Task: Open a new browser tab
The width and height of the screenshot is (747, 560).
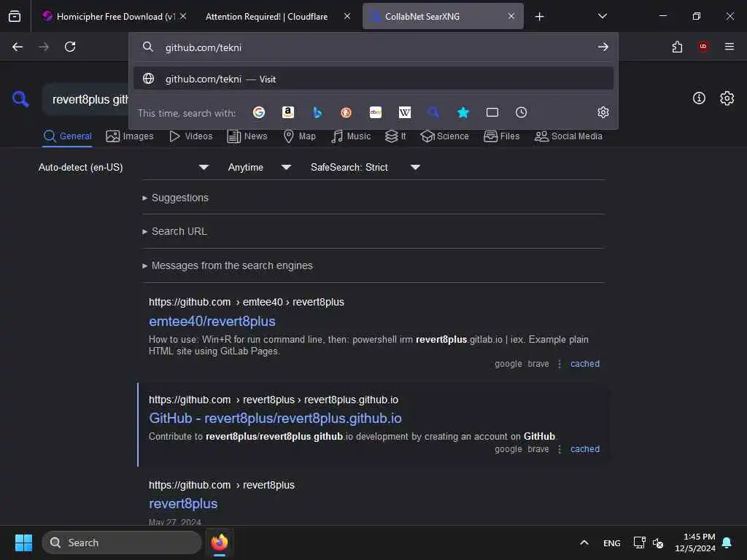Action: click(539, 17)
